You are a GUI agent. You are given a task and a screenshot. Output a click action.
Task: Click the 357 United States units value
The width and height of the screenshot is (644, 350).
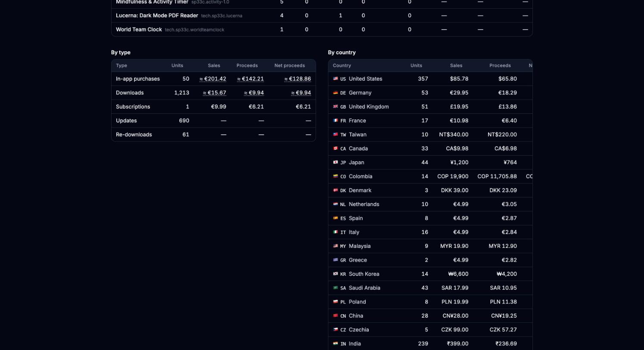[423, 79]
